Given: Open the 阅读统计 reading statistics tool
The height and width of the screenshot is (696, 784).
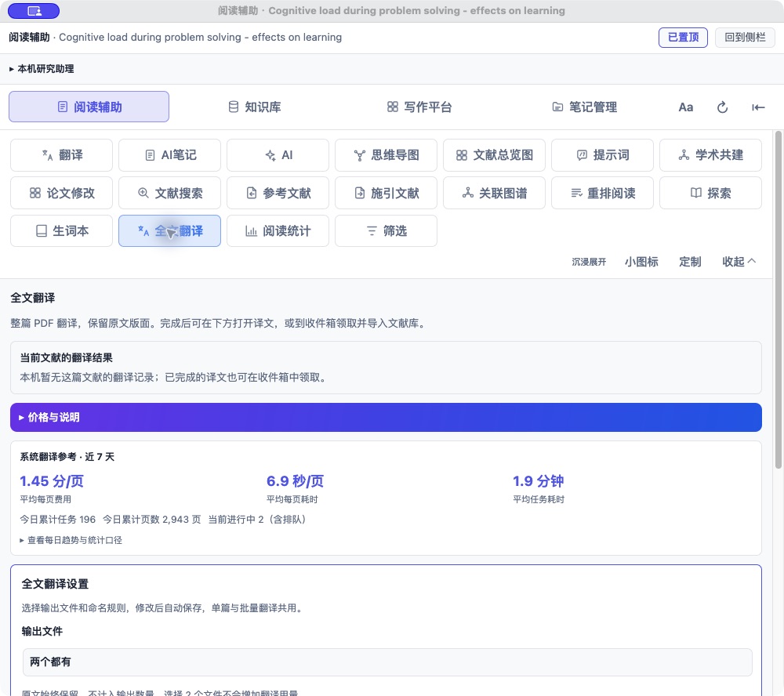Looking at the screenshot, I should click(x=278, y=231).
